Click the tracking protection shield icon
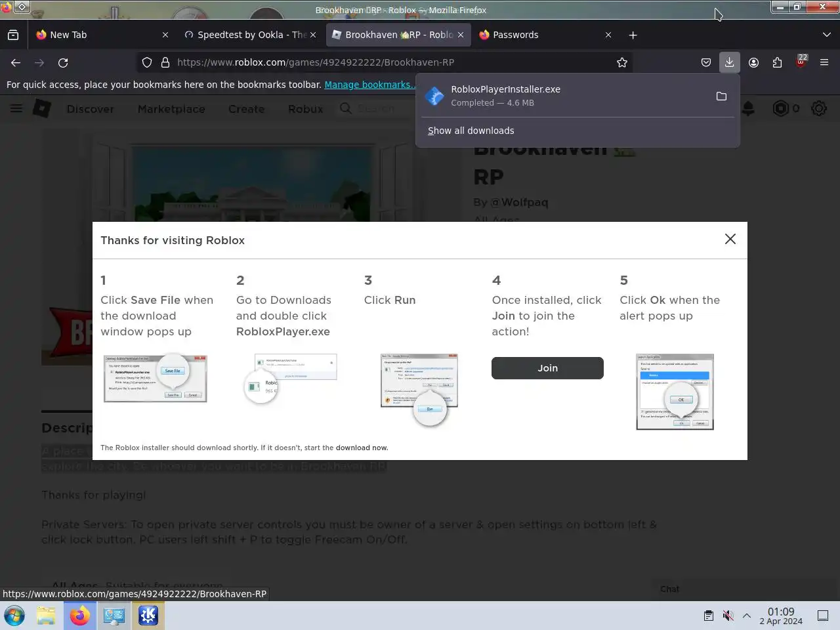840x630 pixels. coord(147,62)
